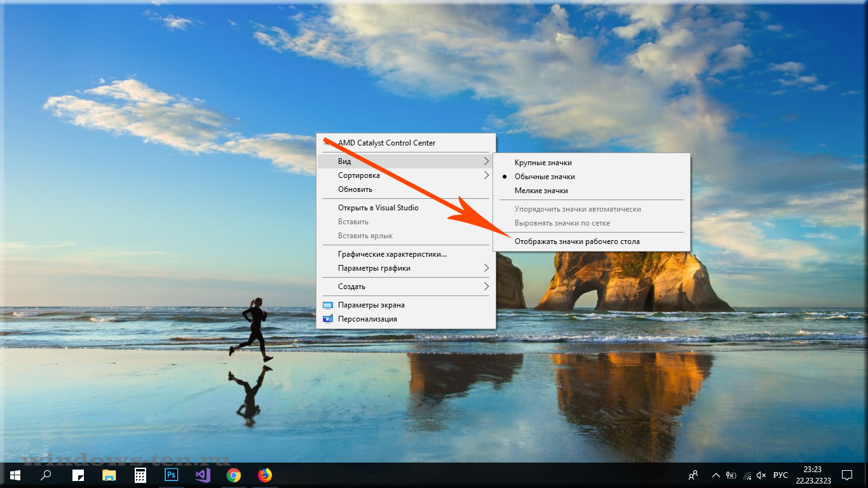Screen dimensions: 868x488
Task: Open the People tray icon
Action: pos(693,475)
